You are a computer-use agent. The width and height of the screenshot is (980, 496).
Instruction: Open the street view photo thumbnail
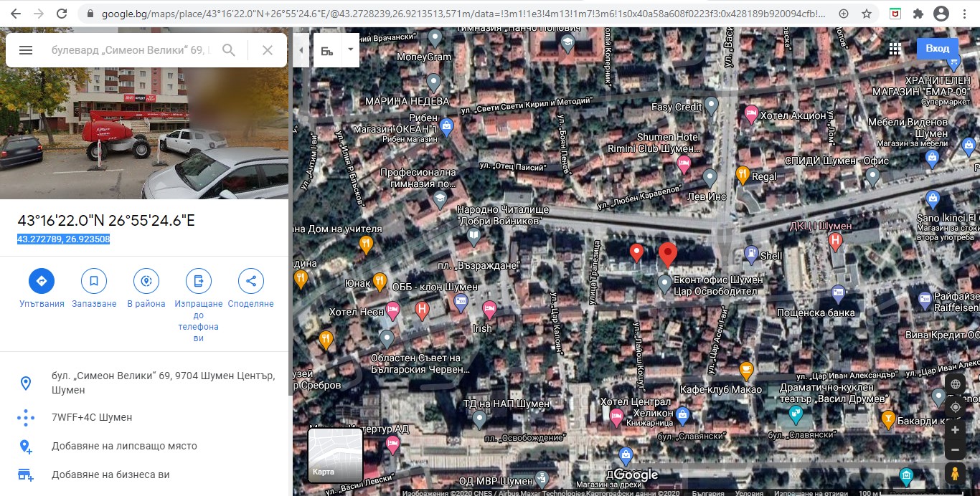144,135
